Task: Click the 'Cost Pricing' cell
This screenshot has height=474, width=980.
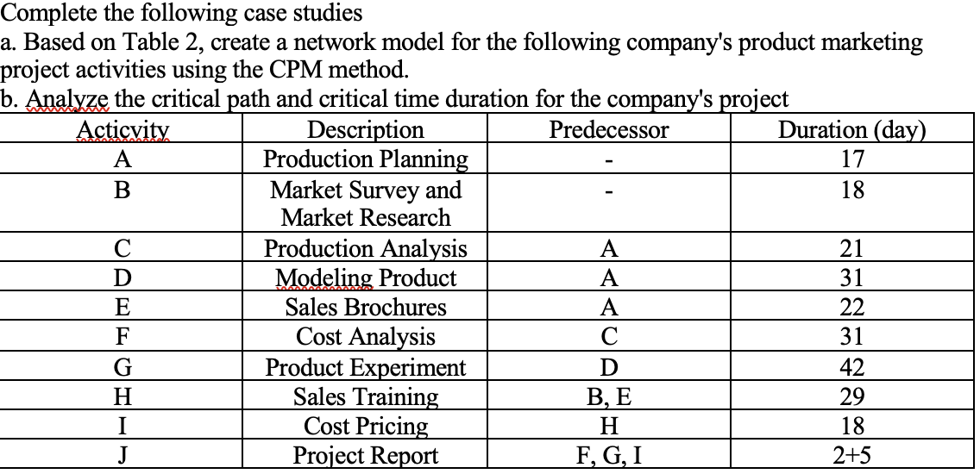Action: point(366,426)
